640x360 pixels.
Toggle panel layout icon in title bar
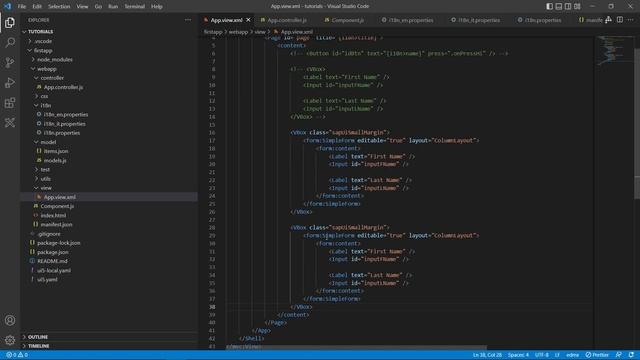[559, 6]
